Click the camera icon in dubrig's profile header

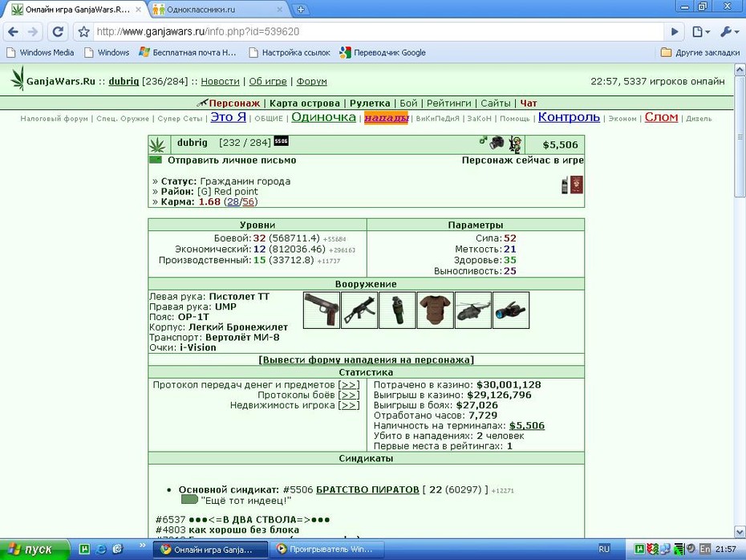[497, 142]
